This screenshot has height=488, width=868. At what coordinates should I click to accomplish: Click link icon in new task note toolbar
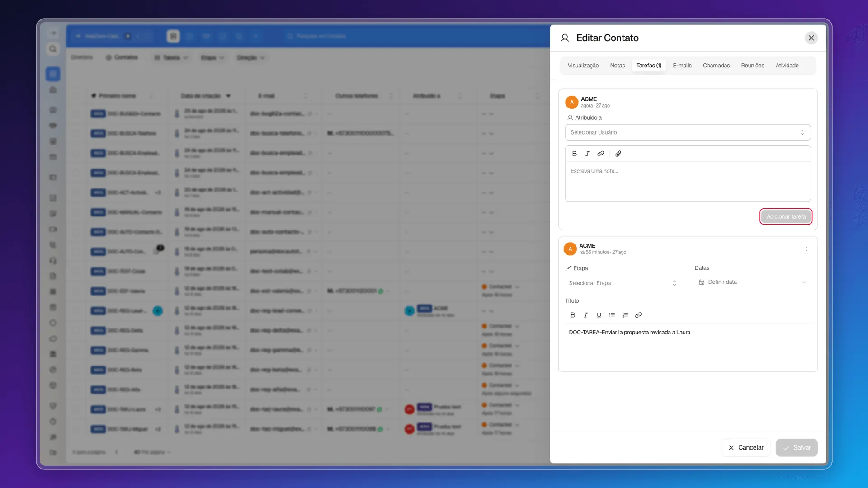(600, 154)
